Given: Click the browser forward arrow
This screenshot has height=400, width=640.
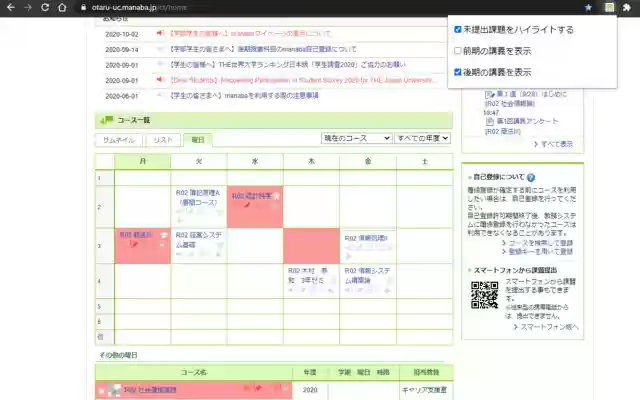Looking at the screenshot, I should (28, 7).
